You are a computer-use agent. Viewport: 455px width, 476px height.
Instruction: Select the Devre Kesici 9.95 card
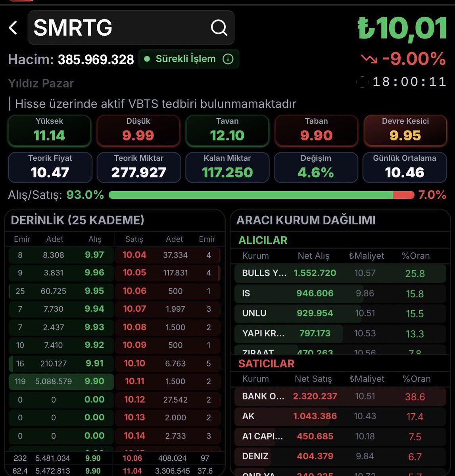[405, 131]
